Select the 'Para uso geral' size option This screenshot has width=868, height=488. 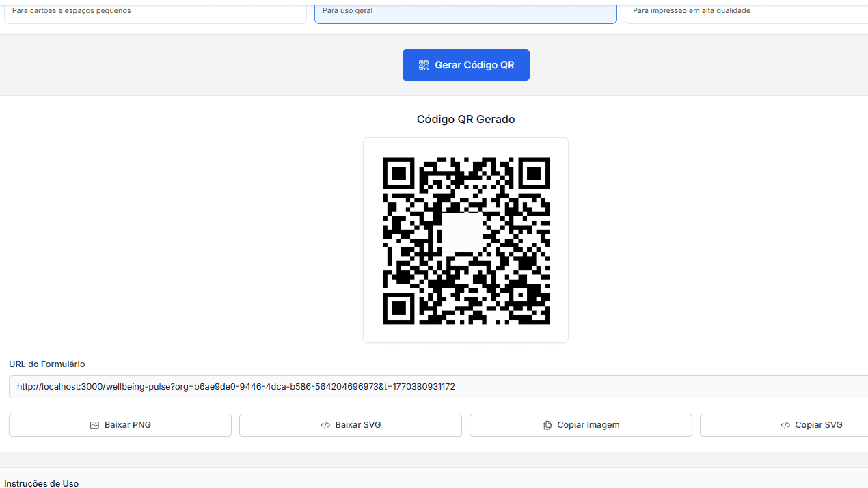pos(465,10)
